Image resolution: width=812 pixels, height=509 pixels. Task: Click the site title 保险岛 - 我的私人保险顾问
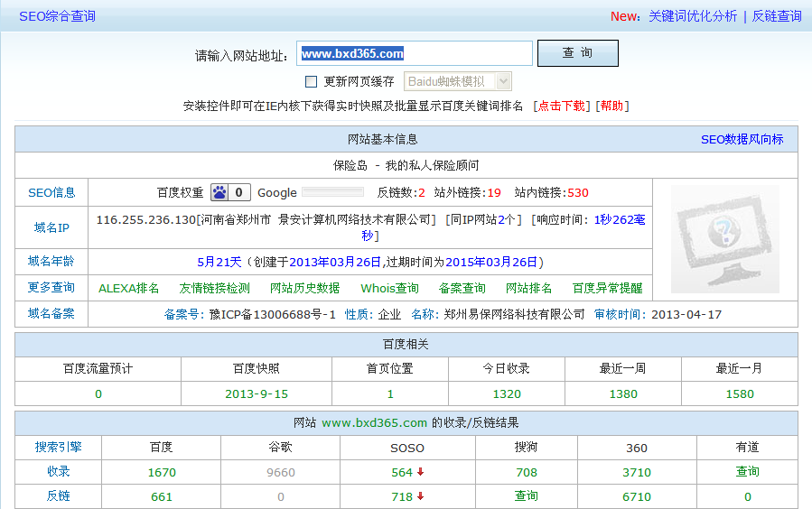406,165
